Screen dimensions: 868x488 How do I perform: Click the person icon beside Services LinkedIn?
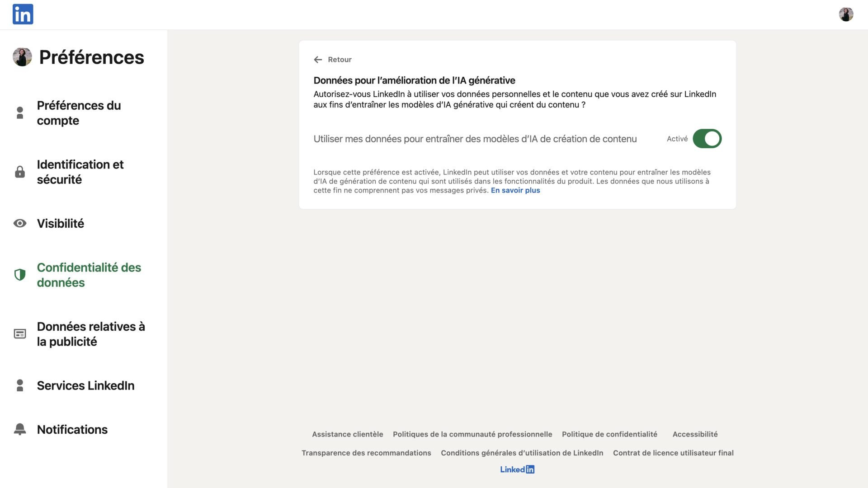tap(20, 385)
